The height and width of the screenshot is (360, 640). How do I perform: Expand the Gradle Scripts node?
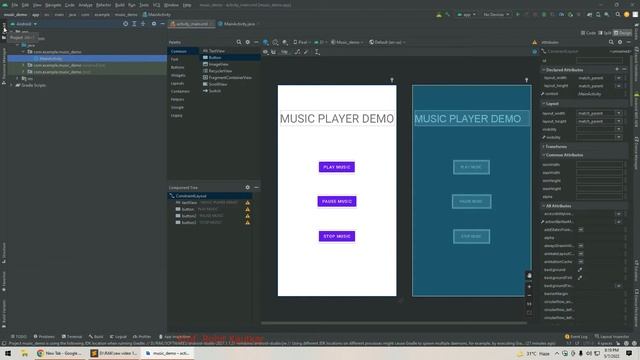click(11, 85)
